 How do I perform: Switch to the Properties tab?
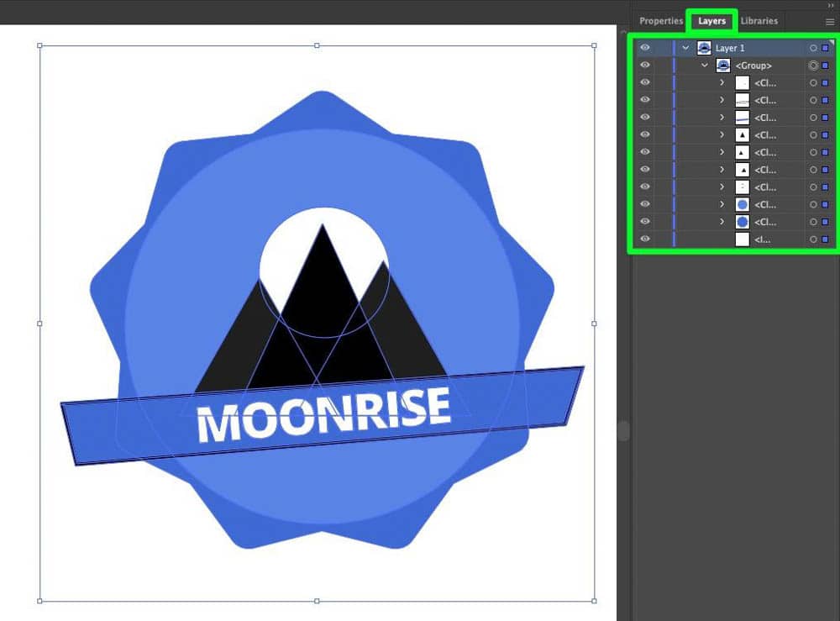coord(660,21)
